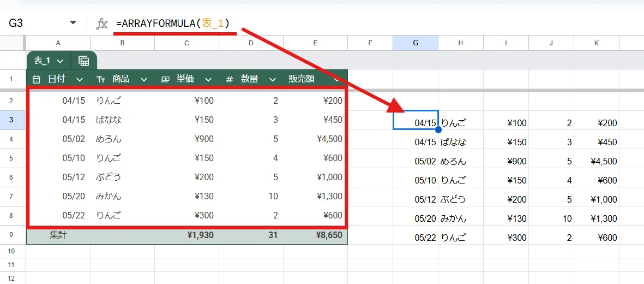Open the 単価 column dropdown

pos(208,79)
